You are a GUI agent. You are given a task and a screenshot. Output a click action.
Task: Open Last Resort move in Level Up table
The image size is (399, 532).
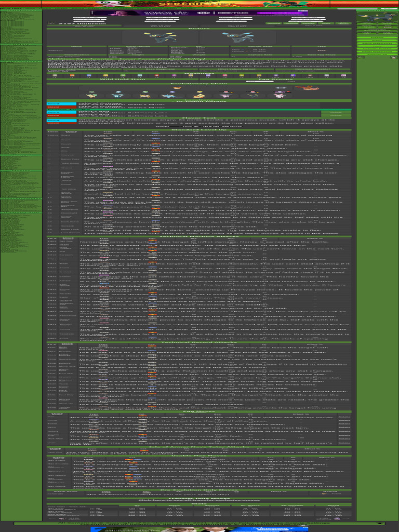pyautogui.click(x=71, y=233)
